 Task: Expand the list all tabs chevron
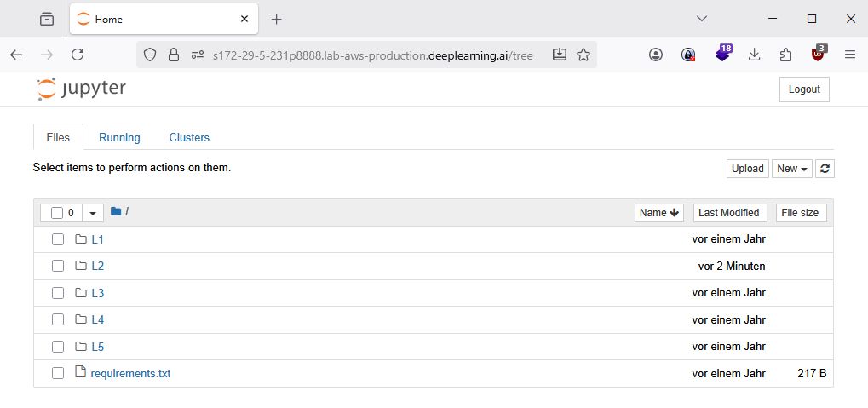(702, 19)
